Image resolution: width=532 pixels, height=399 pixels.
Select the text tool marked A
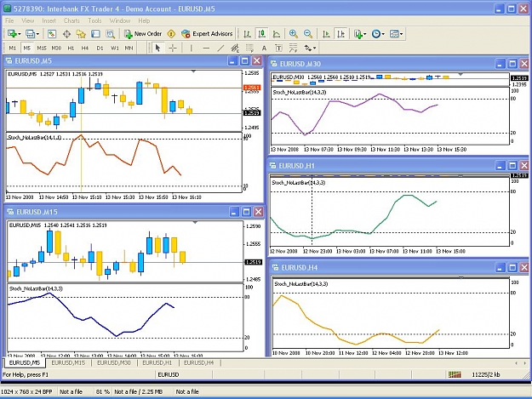tap(264, 48)
